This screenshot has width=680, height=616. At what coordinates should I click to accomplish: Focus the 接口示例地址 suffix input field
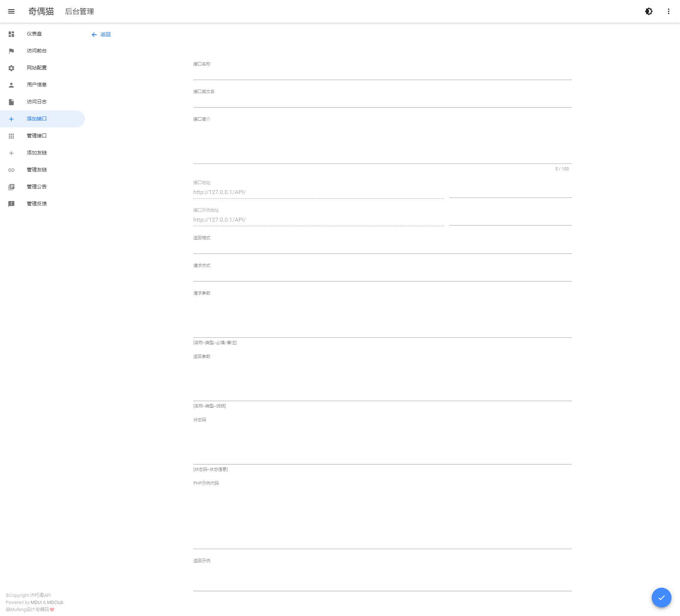[510, 219]
